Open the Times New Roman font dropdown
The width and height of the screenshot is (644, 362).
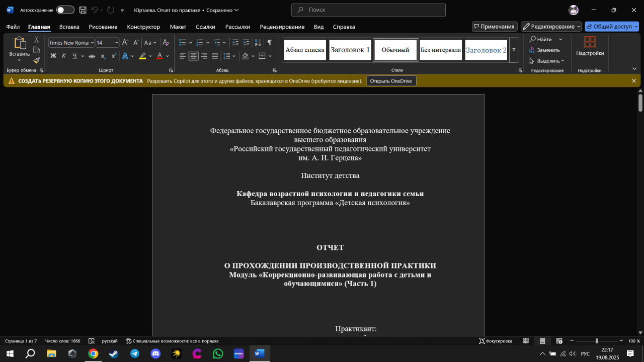click(71, 43)
